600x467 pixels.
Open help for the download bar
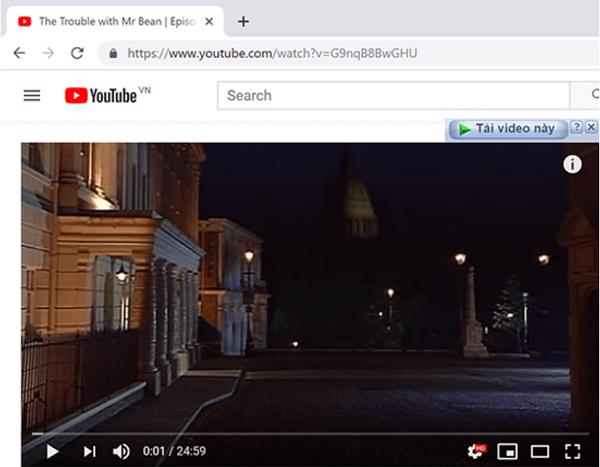pos(576,128)
